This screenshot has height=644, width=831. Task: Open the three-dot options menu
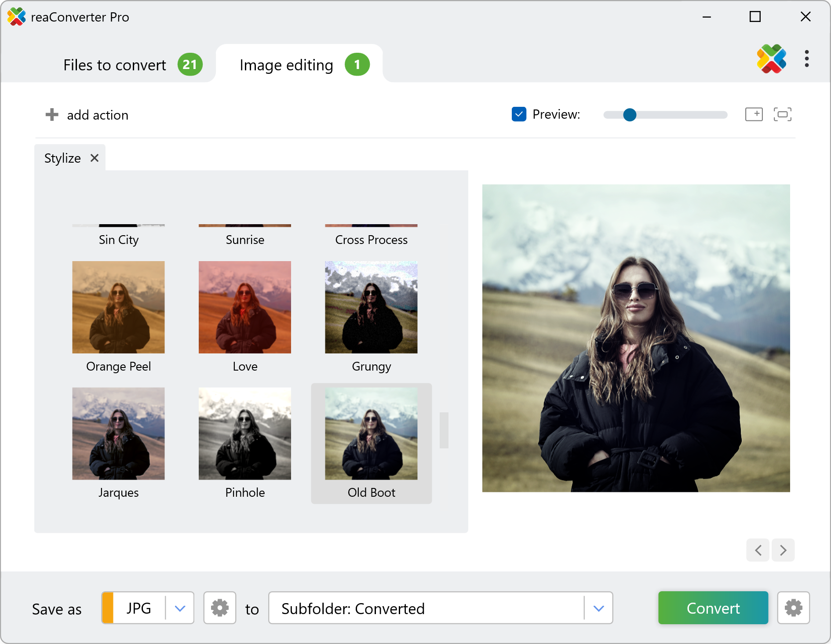(806, 59)
